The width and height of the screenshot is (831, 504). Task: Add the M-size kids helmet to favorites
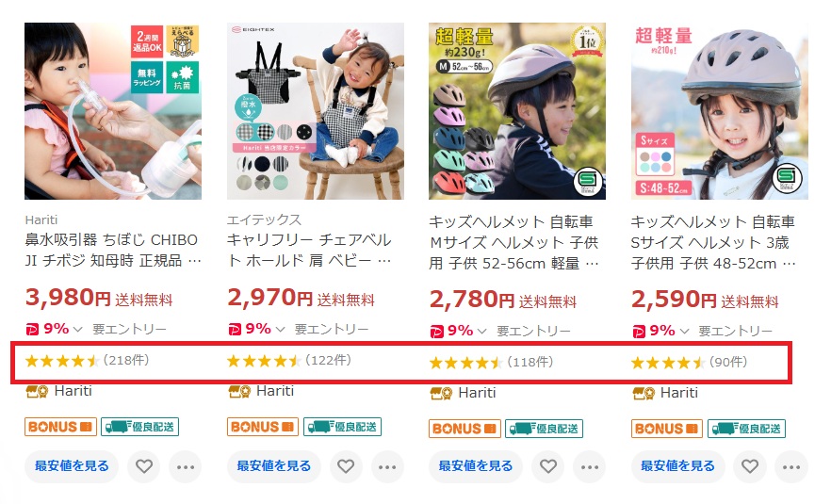click(x=548, y=466)
